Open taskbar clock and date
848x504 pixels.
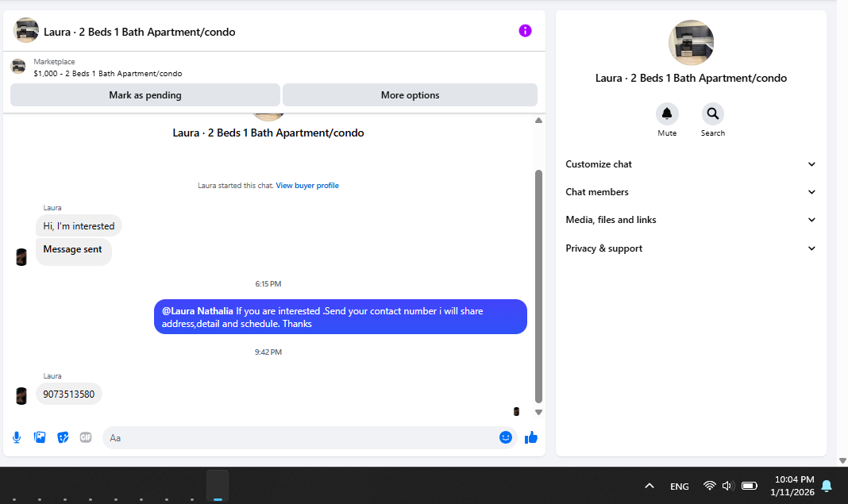792,486
